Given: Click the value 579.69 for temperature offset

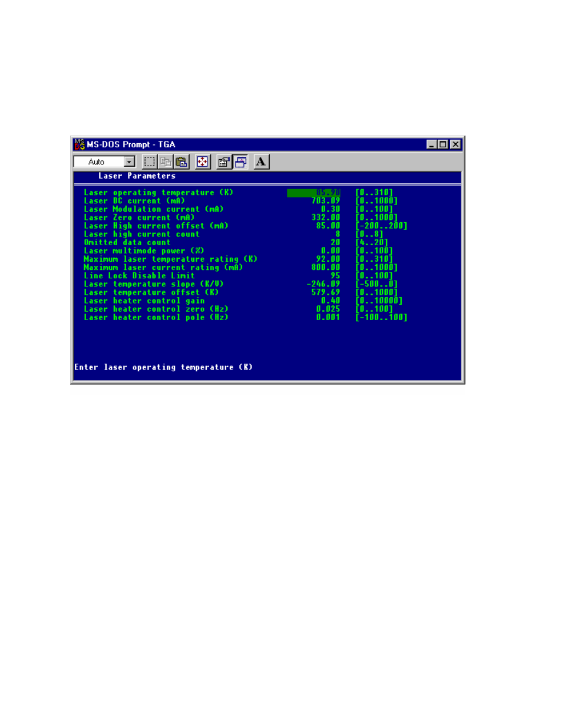Looking at the screenshot, I should coord(326,292).
